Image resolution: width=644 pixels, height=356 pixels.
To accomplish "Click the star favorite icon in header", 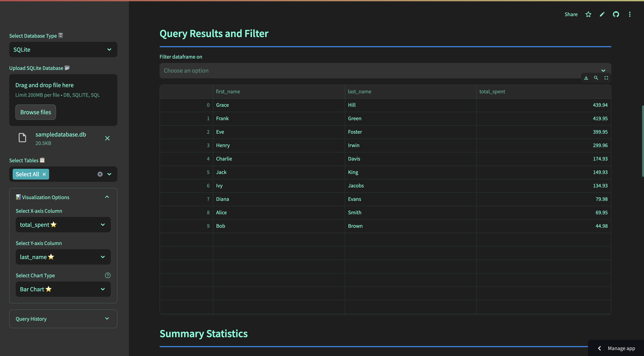I will pos(588,14).
